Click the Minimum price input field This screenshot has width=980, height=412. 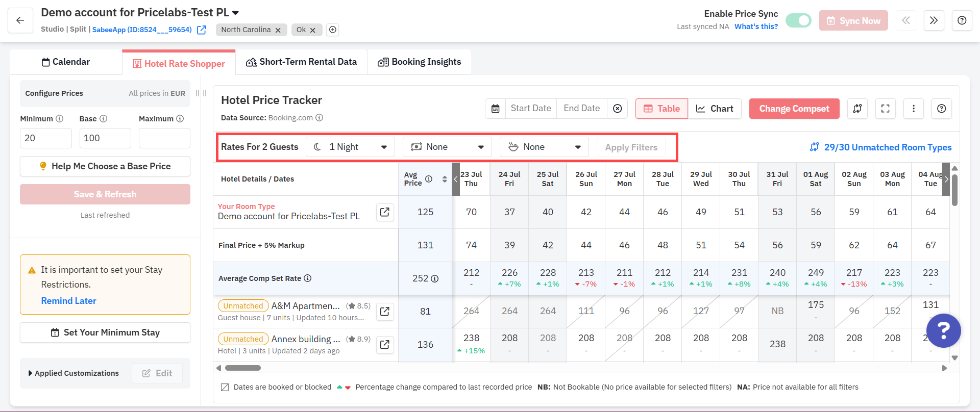pos(46,138)
